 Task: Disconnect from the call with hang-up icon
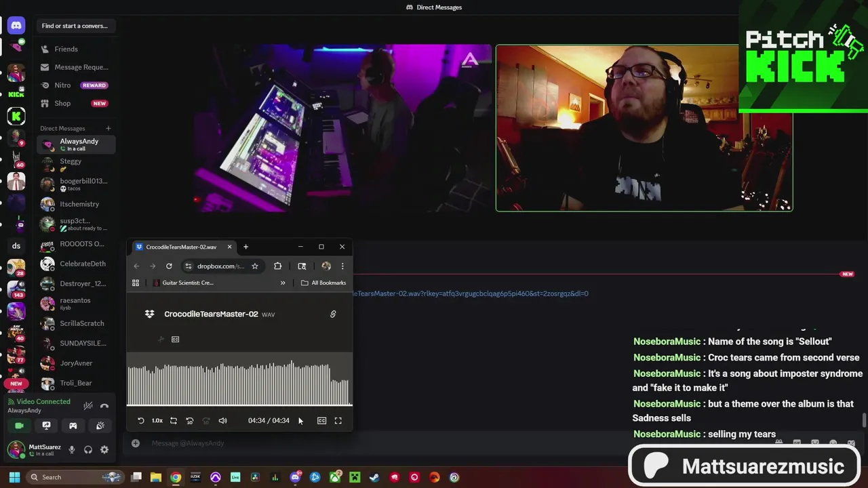click(x=104, y=406)
